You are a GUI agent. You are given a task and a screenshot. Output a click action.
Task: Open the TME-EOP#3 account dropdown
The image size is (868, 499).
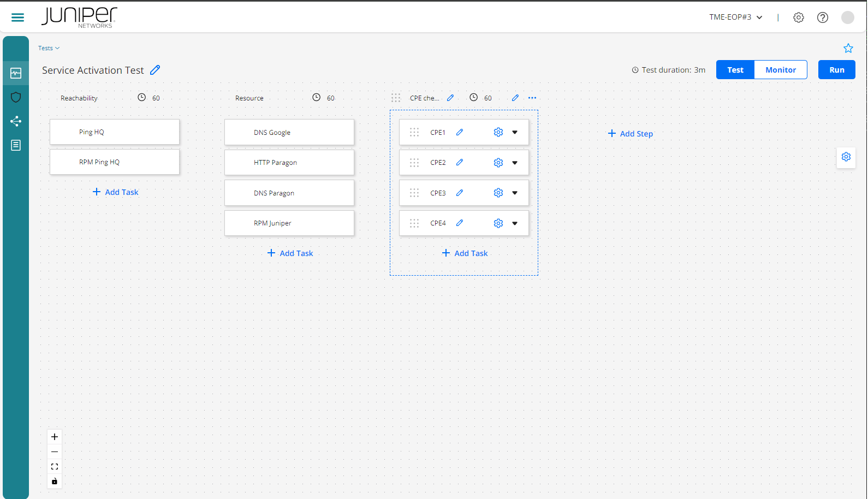click(x=735, y=17)
